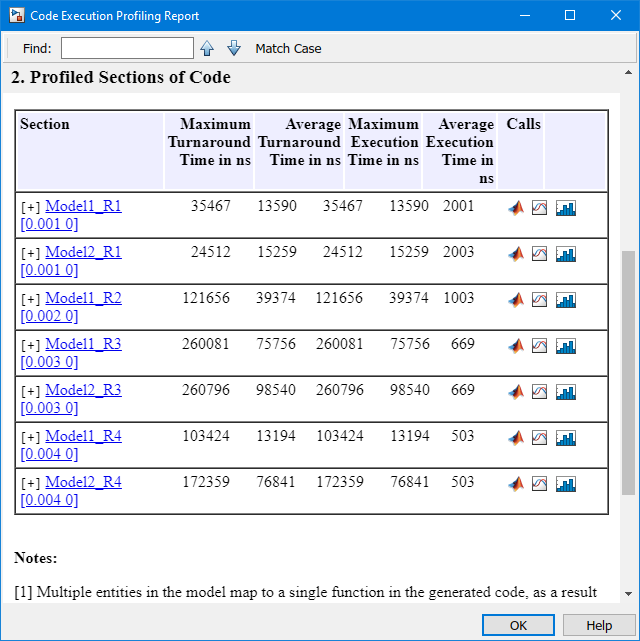
Task: Find previous match with up arrow
Action: pos(207,48)
